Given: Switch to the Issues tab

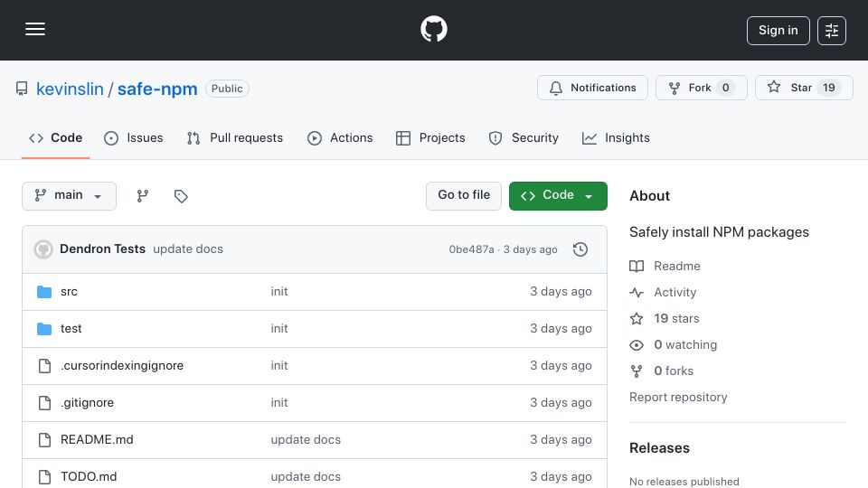Looking at the screenshot, I should (x=134, y=138).
